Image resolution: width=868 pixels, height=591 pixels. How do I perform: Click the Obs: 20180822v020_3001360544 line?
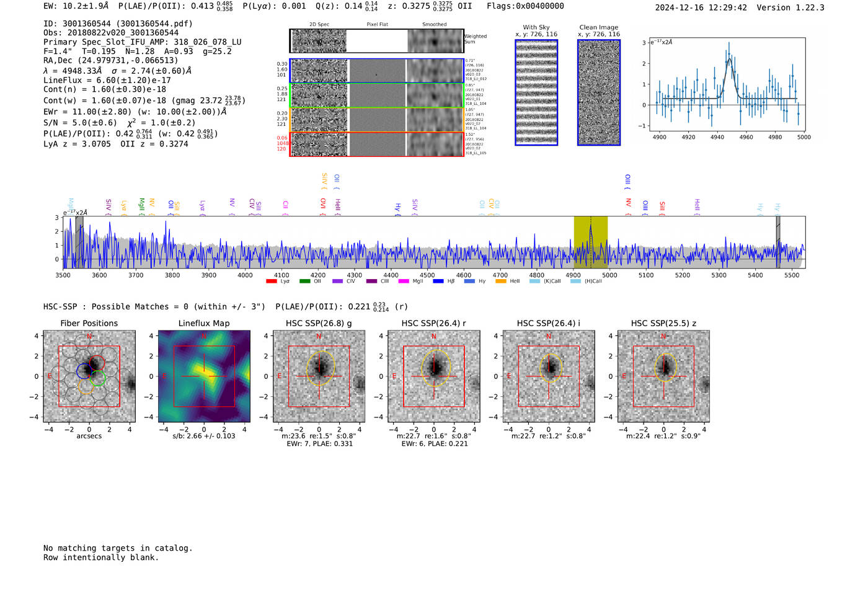pyautogui.click(x=111, y=33)
